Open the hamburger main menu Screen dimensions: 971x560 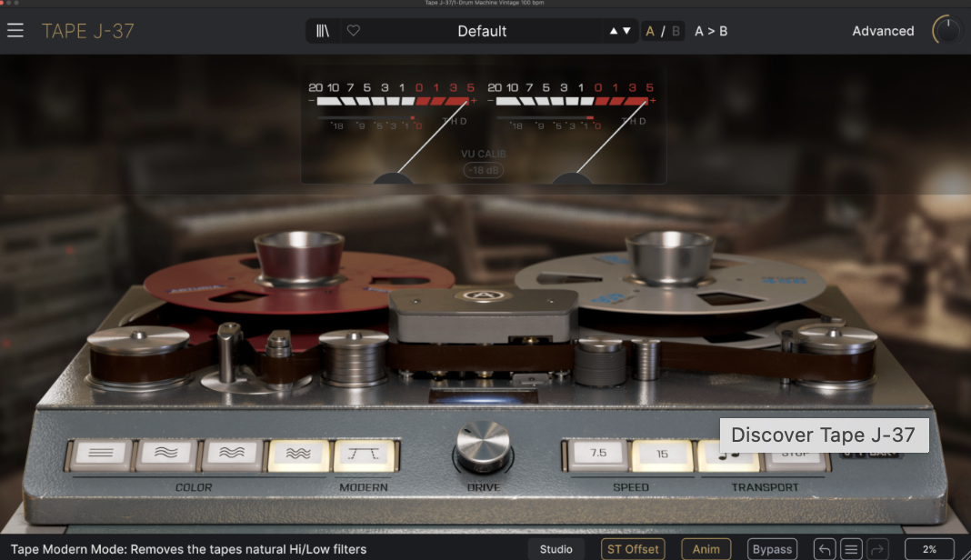[x=15, y=31]
